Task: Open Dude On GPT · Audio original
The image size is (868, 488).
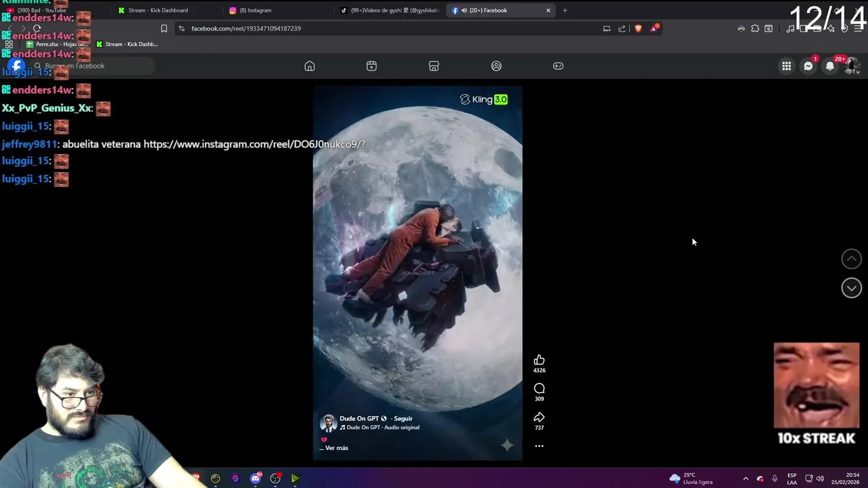Action: tap(382, 428)
